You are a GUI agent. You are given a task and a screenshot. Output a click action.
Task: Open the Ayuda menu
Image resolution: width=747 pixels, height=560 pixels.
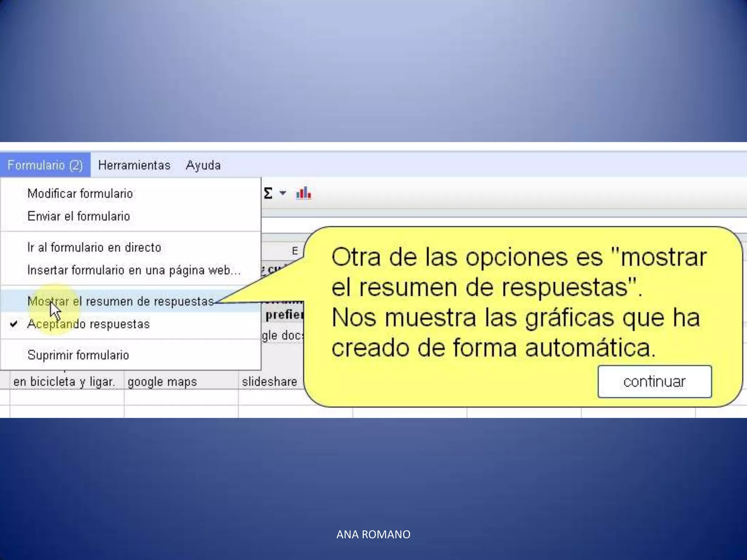coord(203,165)
